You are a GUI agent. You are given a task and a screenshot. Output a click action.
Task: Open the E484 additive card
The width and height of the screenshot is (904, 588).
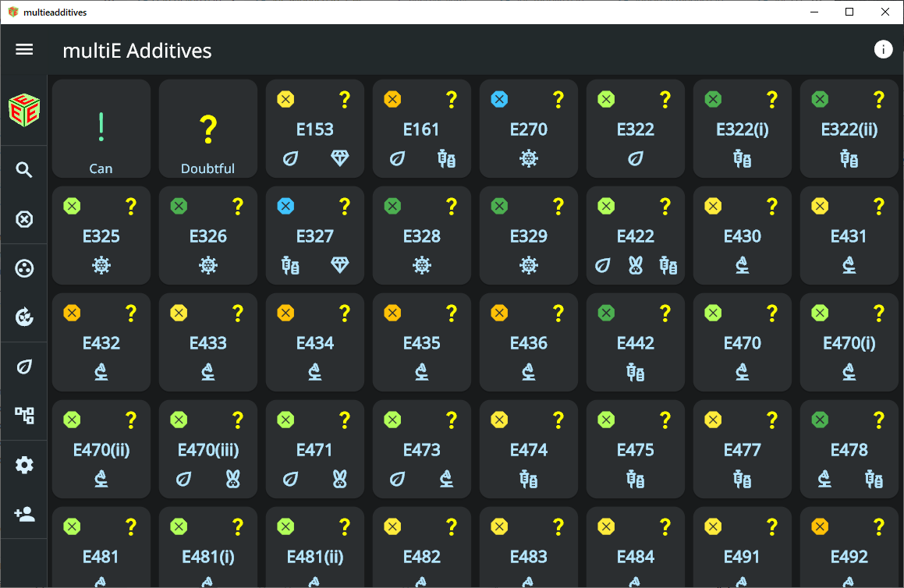point(636,547)
